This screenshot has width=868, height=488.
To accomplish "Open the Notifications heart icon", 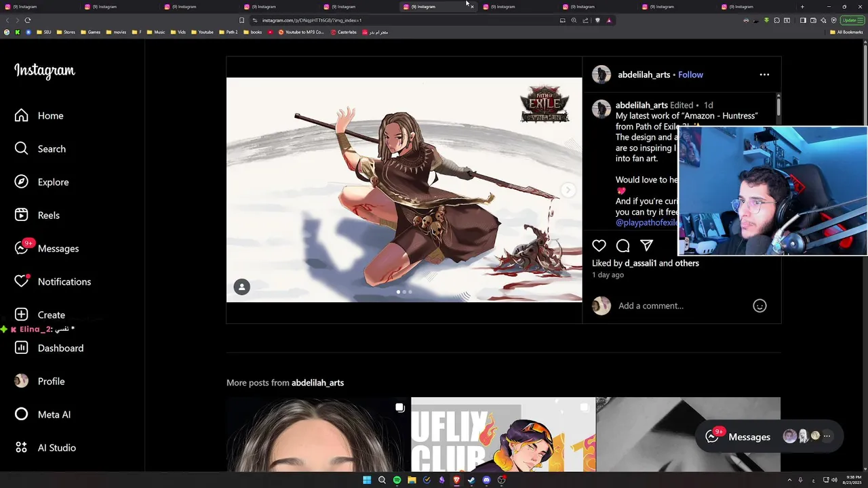I will click(22, 282).
